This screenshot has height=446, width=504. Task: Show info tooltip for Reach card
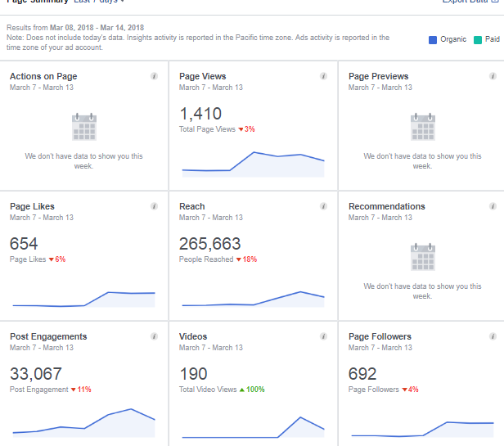click(x=323, y=206)
